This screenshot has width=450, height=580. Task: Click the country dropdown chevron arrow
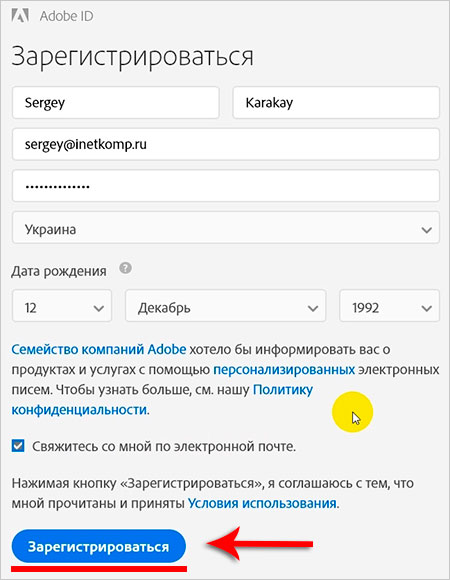pyautogui.click(x=427, y=230)
